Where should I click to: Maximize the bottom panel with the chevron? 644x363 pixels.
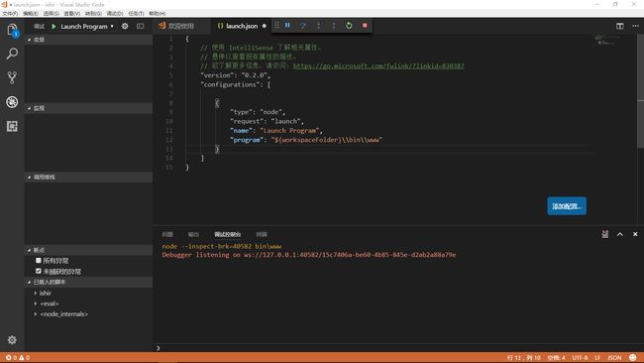click(620, 234)
